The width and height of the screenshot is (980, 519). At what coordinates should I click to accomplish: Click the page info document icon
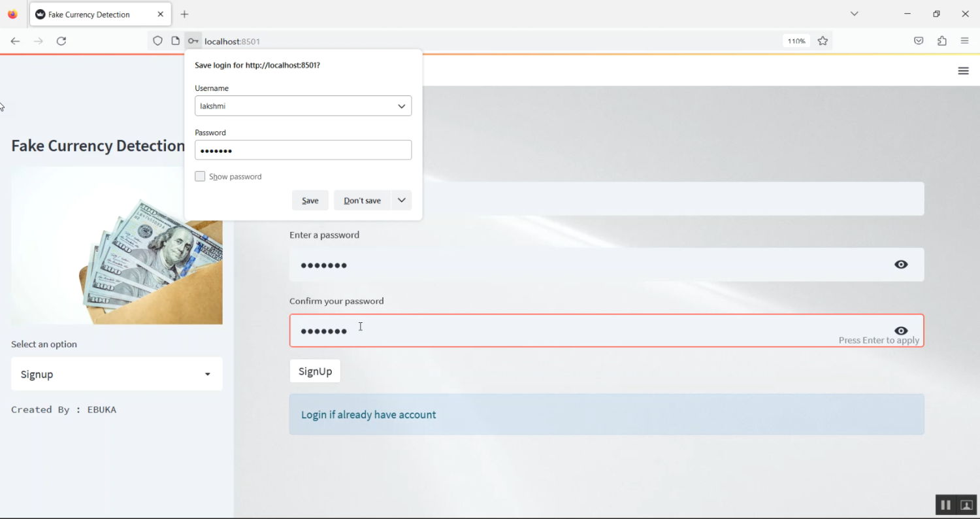click(x=175, y=41)
